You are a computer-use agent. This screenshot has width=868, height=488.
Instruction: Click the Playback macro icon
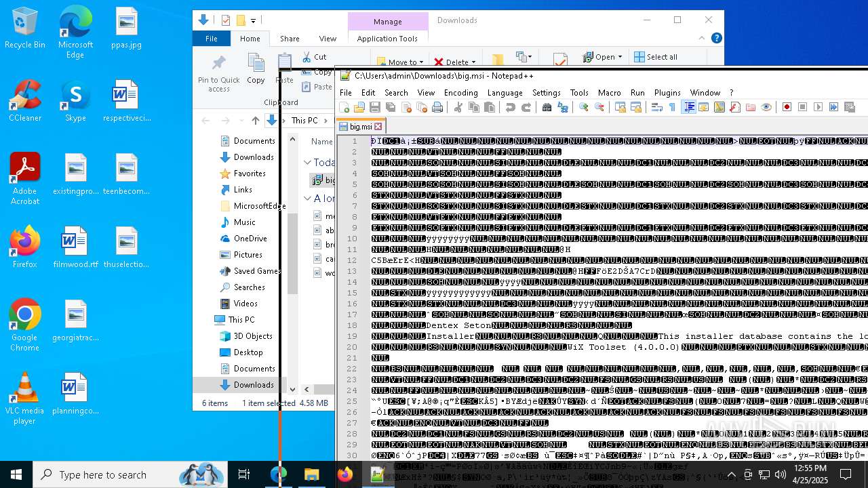tap(818, 107)
